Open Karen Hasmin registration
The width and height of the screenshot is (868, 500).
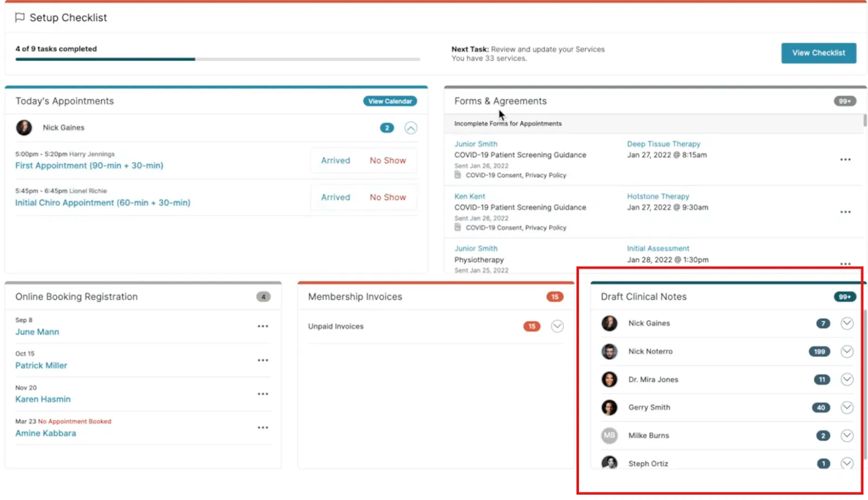43,399
